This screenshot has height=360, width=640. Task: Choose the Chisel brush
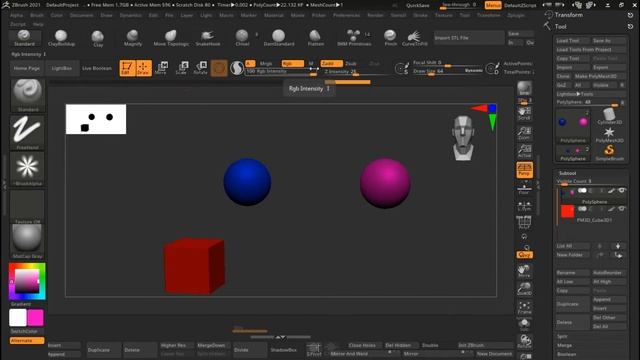tap(242, 38)
